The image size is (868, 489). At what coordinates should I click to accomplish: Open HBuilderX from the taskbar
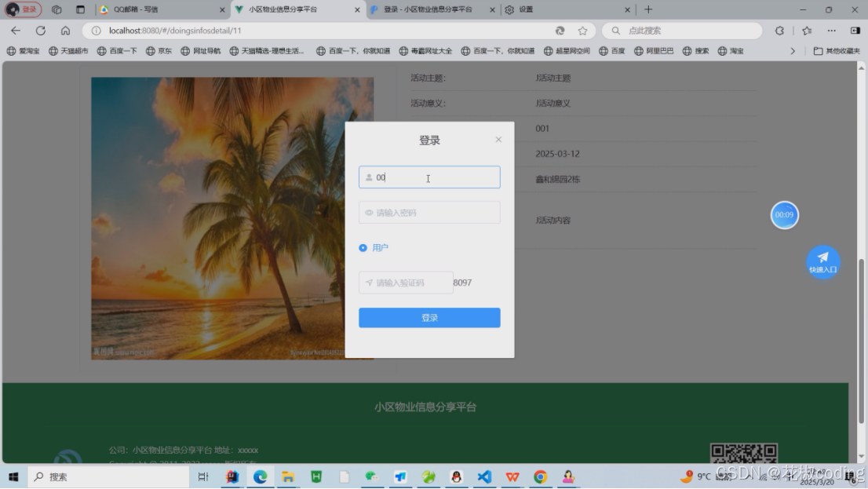316,476
